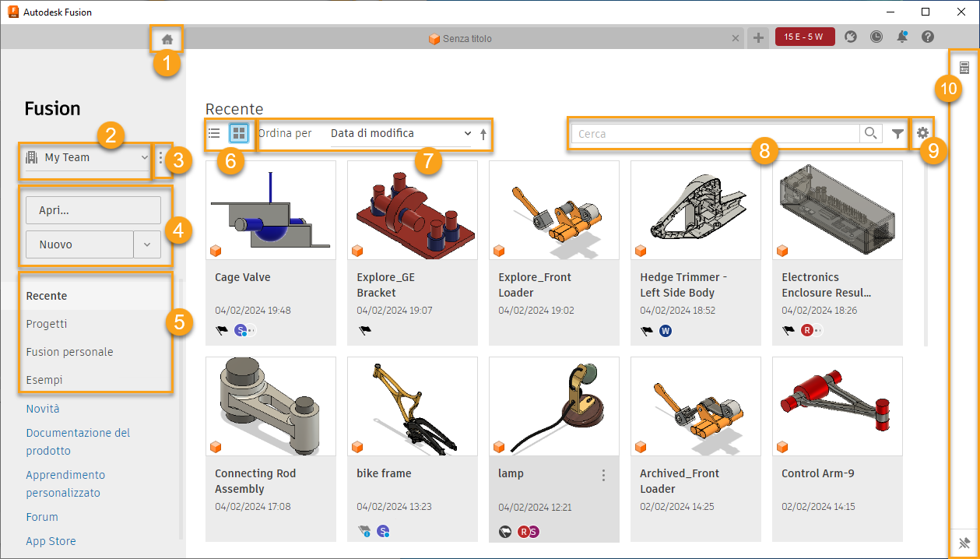Click the flag icon on Explore_GE Bracket

point(364,331)
